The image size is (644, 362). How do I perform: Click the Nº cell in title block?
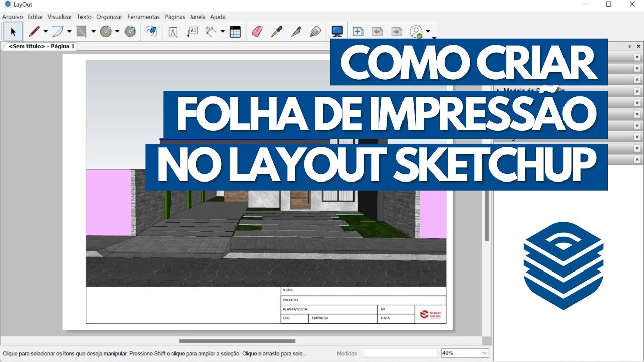tap(396, 309)
